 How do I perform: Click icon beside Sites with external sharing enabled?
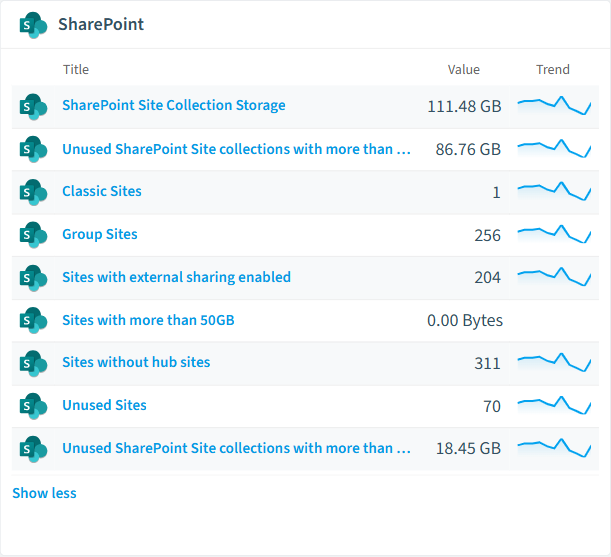click(x=34, y=278)
